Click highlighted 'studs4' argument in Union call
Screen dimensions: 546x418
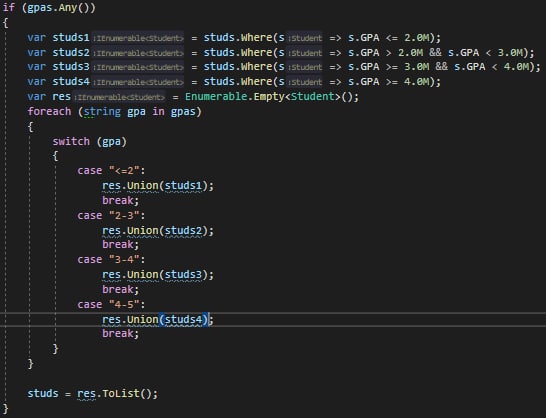(184, 319)
